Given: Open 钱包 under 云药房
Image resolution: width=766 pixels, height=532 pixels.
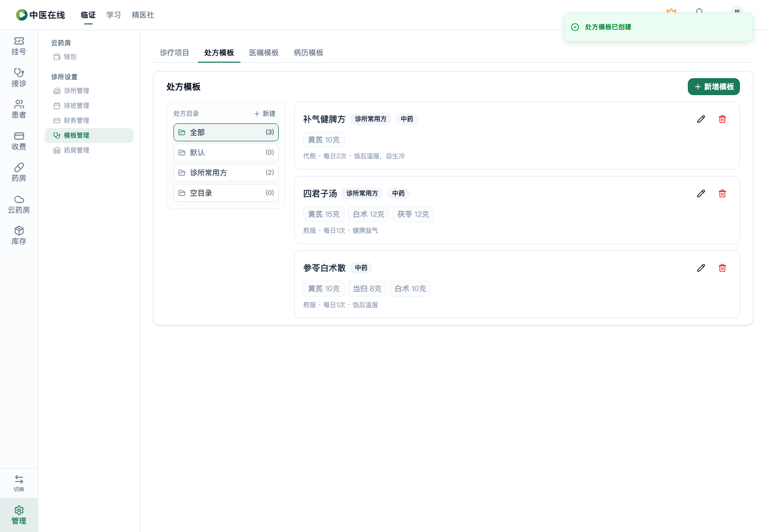Looking at the screenshot, I should click(89, 57).
